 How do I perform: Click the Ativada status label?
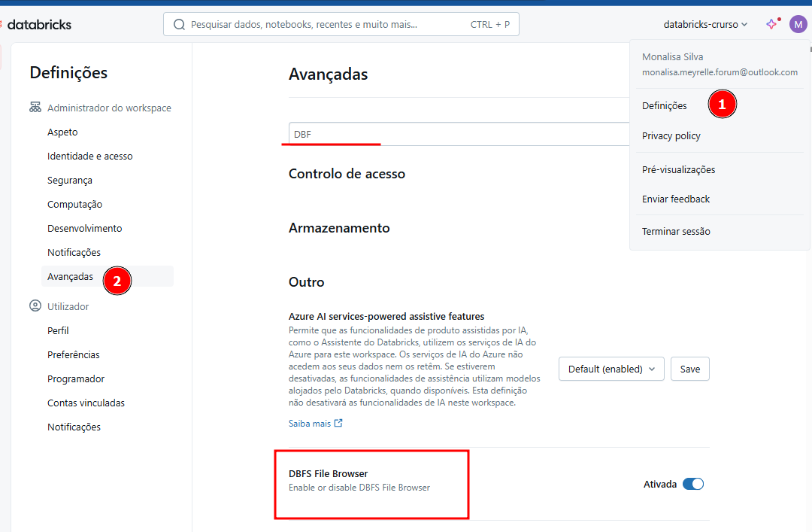[660, 484]
